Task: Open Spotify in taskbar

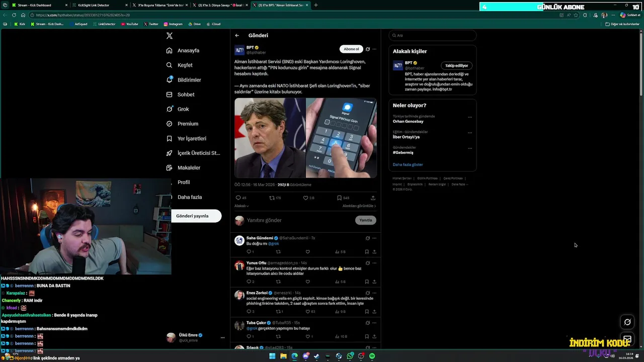Action: click(x=372, y=356)
